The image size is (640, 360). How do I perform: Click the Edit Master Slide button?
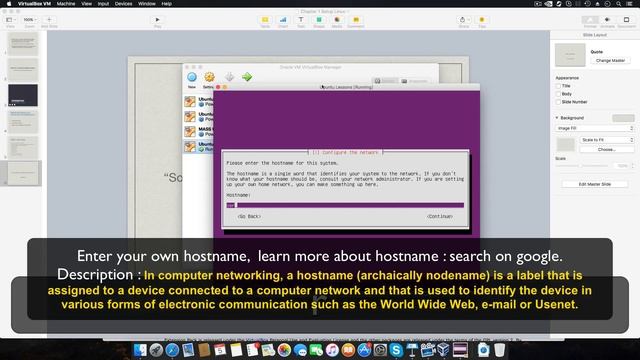[595, 184]
